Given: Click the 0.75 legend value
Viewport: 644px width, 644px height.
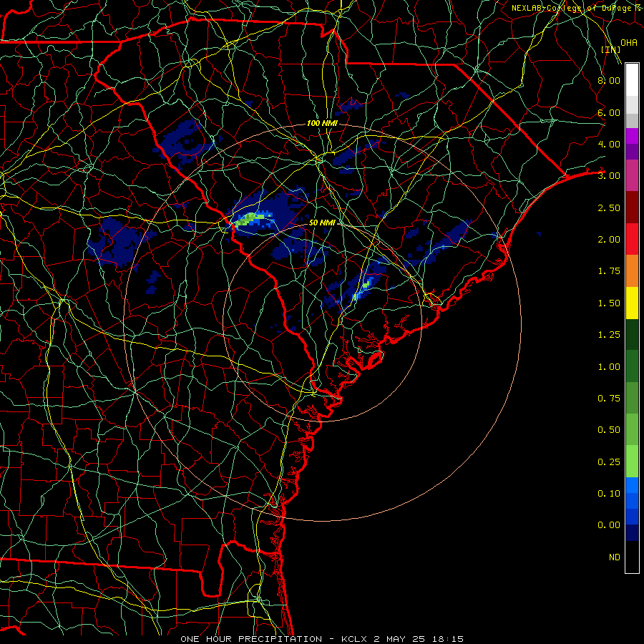Looking at the screenshot, I should coord(609,399).
